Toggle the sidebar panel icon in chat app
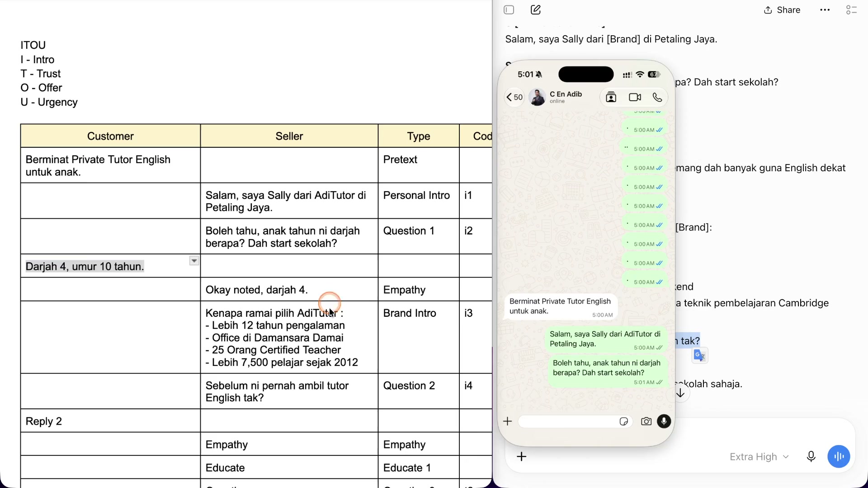 point(509,10)
